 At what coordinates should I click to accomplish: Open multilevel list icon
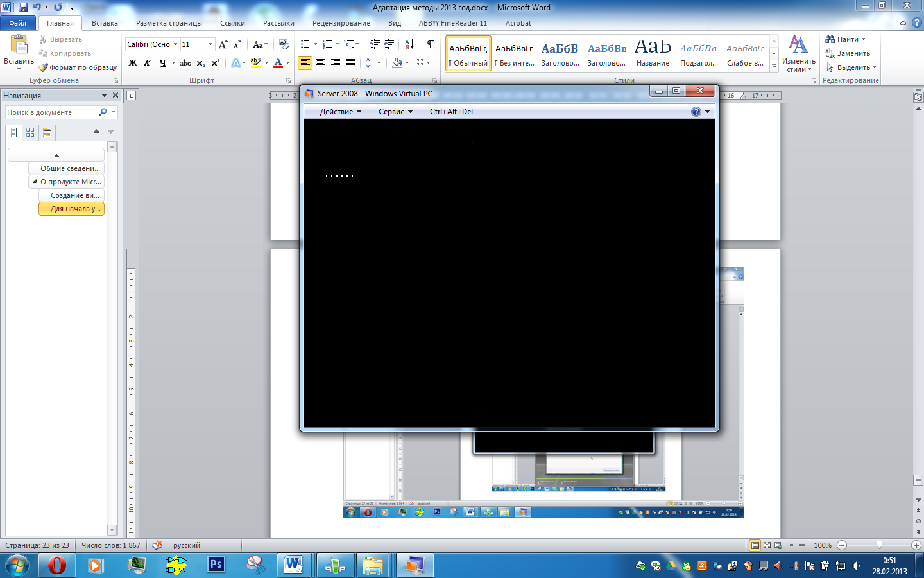[349, 44]
